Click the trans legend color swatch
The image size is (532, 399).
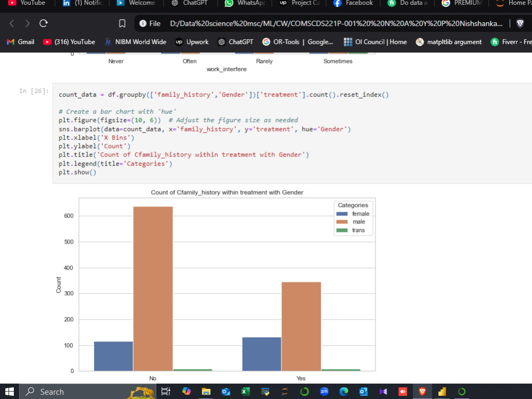click(342, 230)
